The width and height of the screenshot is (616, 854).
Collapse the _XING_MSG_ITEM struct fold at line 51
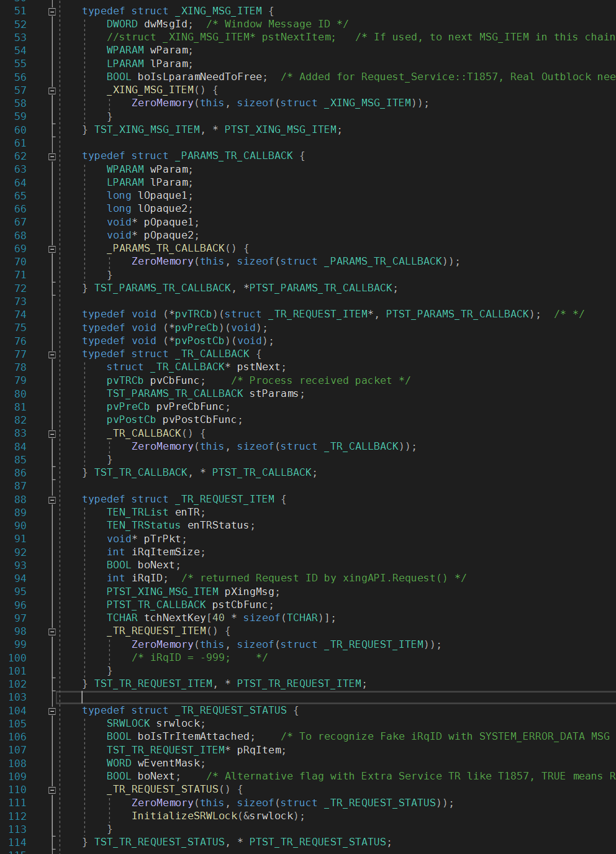tap(52, 11)
